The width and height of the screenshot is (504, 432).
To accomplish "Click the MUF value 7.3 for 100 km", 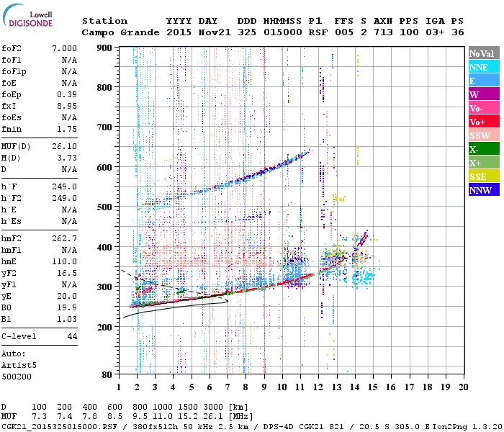I will [39, 417].
